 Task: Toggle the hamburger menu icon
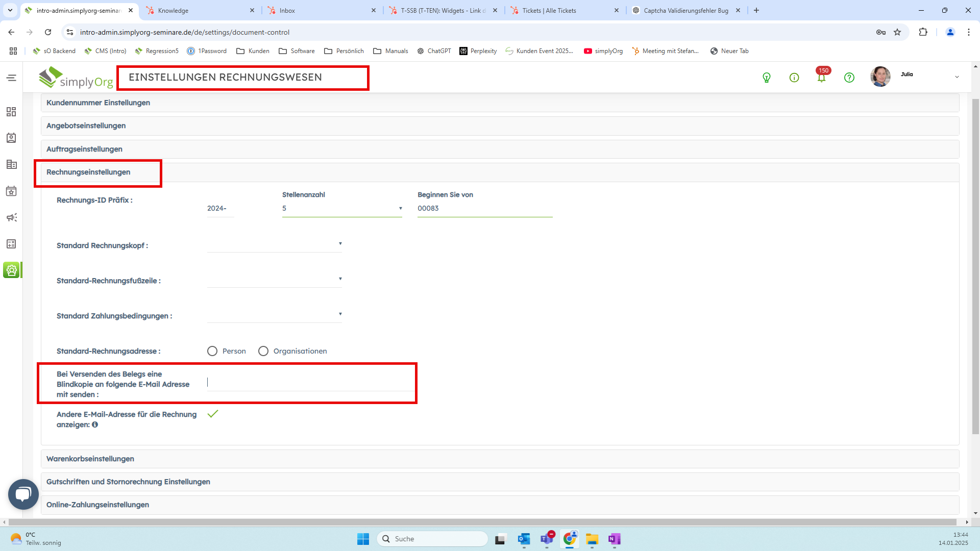(11, 78)
